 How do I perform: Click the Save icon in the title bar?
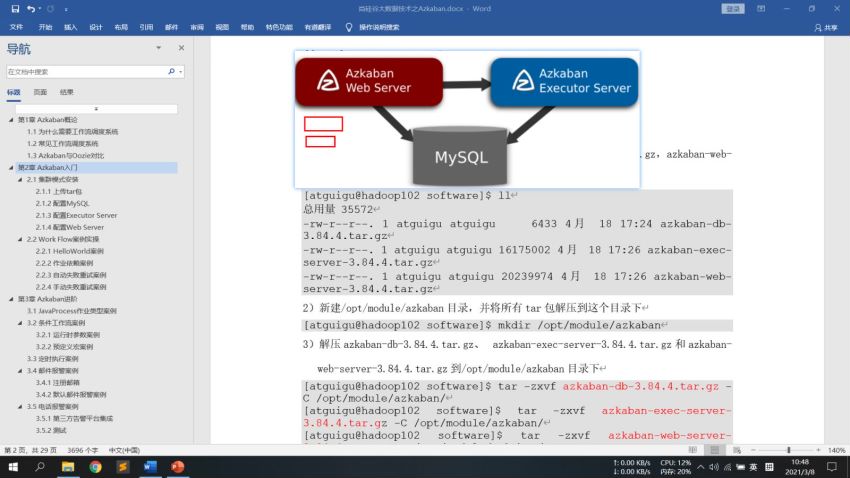(x=15, y=9)
